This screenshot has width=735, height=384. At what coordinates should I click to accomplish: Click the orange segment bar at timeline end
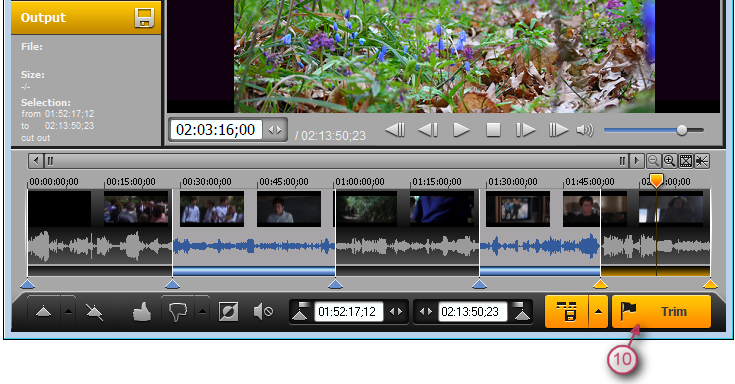click(x=655, y=271)
